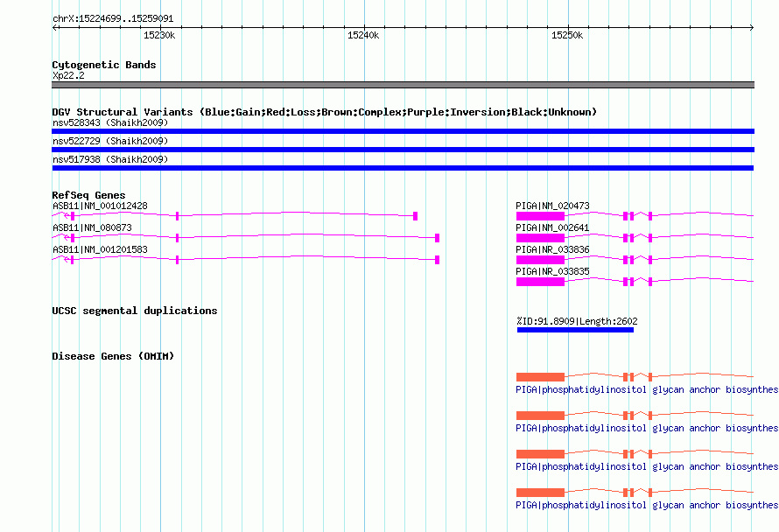Click the 15230k ruler tick label
This screenshot has width=779, height=532.
[159, 35]
